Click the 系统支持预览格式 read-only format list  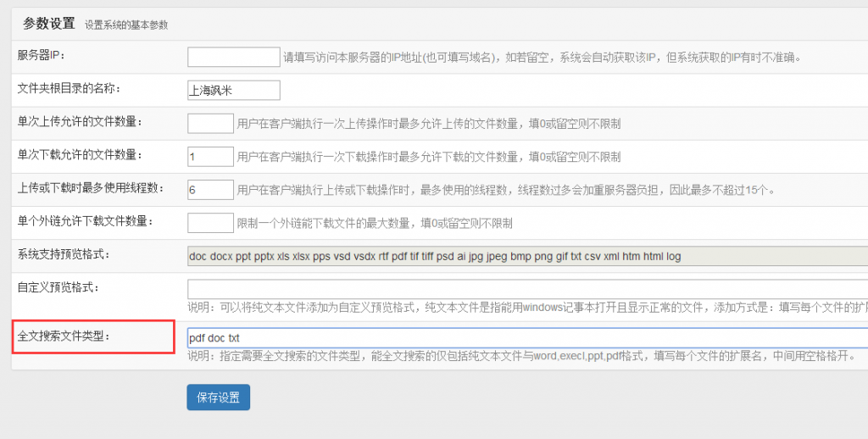point(526,256)
